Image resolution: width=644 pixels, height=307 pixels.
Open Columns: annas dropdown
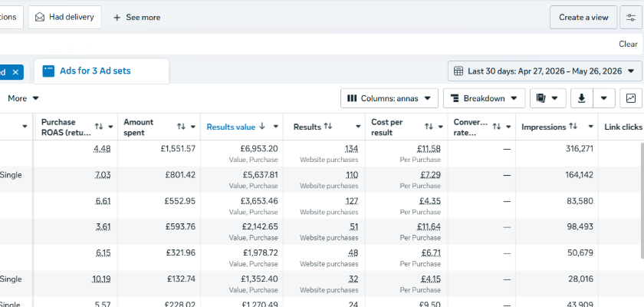pos(389,98)
